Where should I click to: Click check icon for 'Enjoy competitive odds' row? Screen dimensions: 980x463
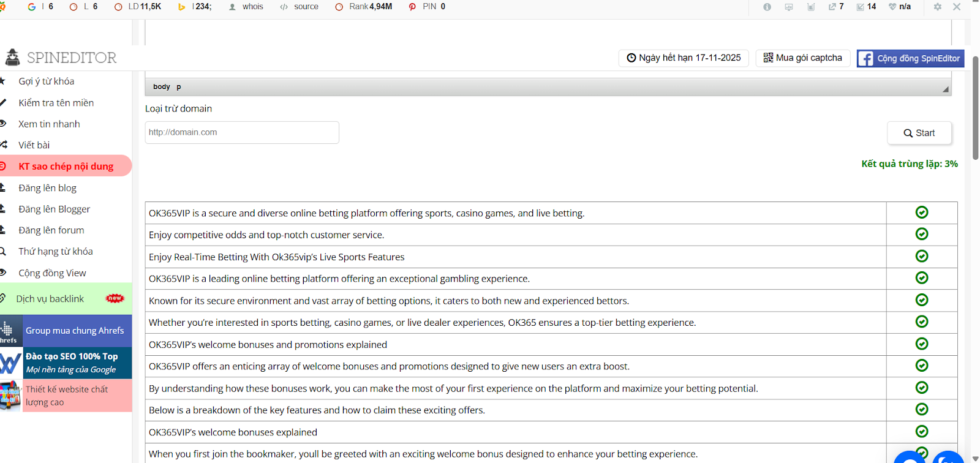(x=922, y=234)
